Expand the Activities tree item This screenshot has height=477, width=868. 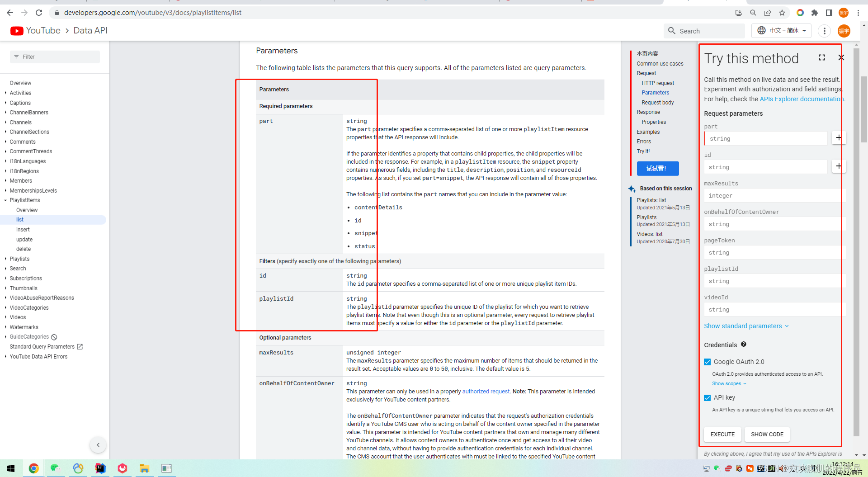coord(5,93)
